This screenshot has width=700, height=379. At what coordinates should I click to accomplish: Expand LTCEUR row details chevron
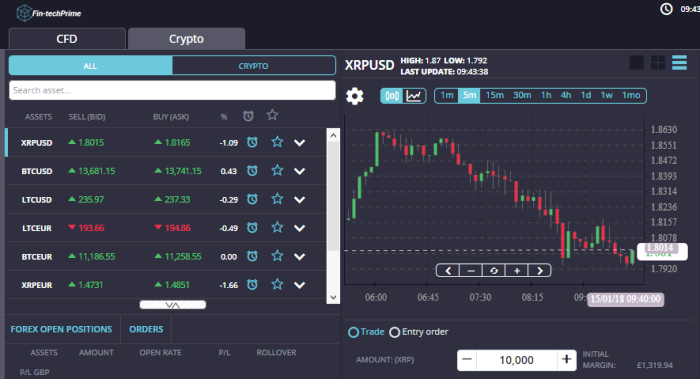[300, 228]
